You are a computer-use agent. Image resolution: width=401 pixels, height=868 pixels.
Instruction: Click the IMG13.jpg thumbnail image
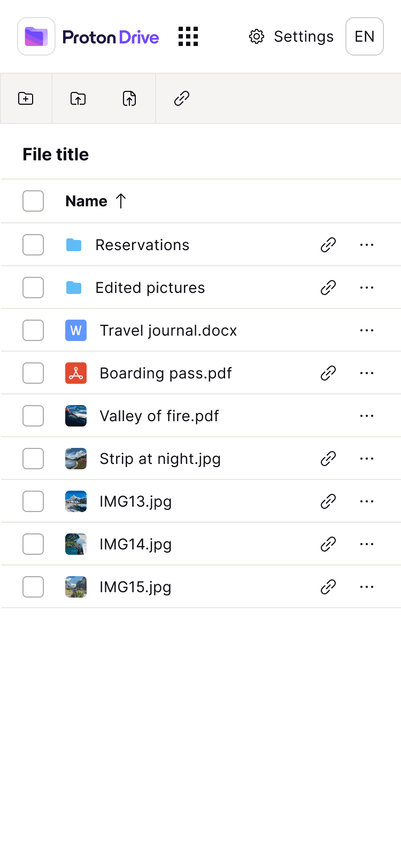coord(76,501)
